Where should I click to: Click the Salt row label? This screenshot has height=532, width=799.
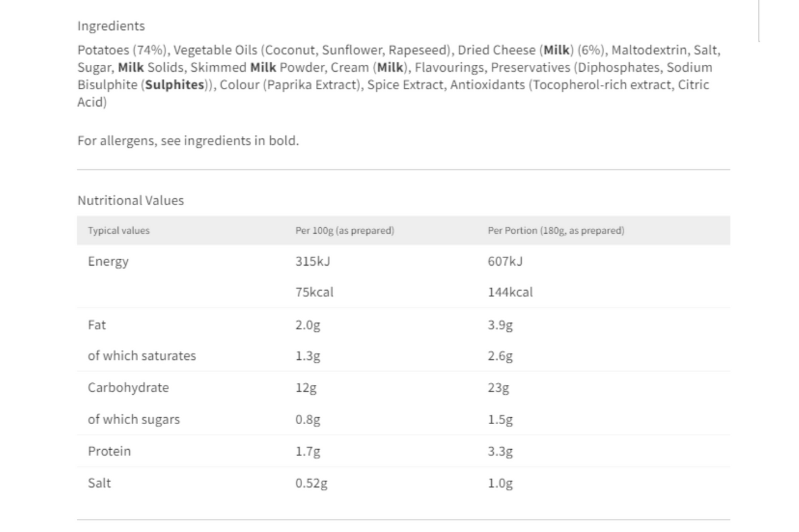pyautogui.click(x=99, y=483)
